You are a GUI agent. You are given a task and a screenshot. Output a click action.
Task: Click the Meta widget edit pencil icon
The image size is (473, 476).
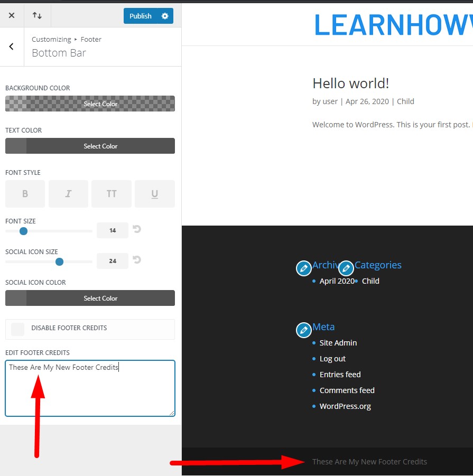pos(303,330)
